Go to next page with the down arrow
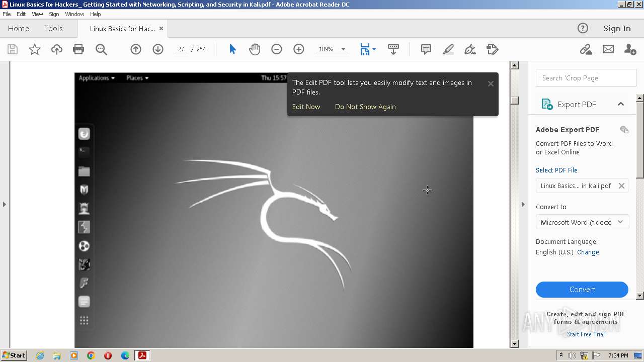Viewport: 644px width, 362px height. coord(158,49)
